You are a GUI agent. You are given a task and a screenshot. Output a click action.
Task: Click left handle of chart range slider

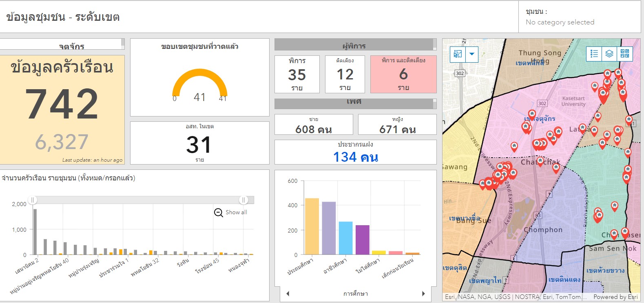click(33, 200)
